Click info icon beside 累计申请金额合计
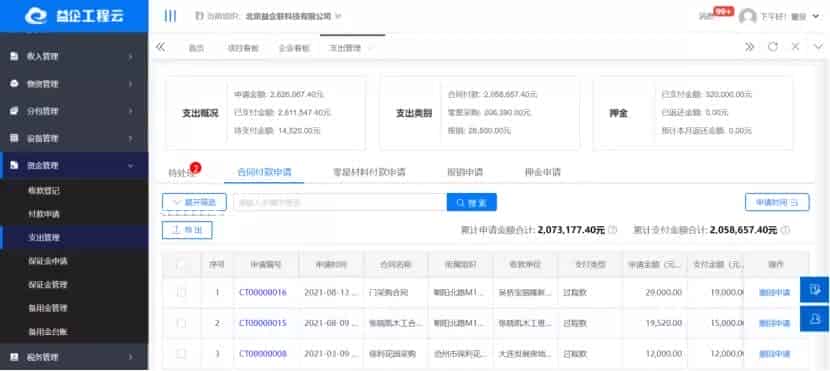The width and height of the screenshot is (830, 371). (612, 230)
